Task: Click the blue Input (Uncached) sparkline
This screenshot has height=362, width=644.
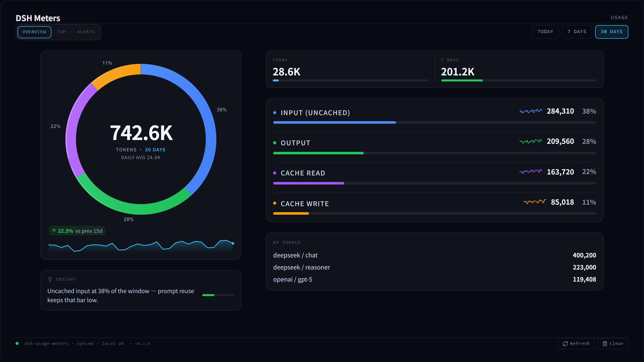Action: pos(531,111)
